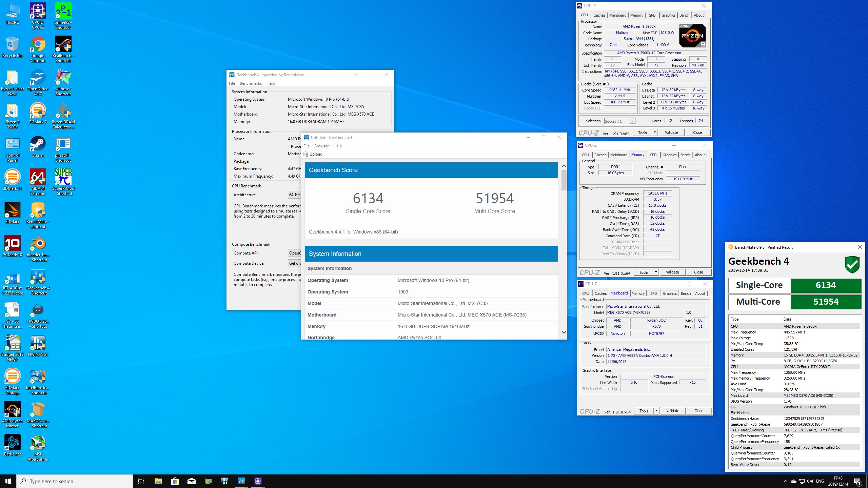Viewport: 868px width, 488px height.
Task: Select Graphics tab in Mainboard CPU-Z window
Action: (670, 293)
